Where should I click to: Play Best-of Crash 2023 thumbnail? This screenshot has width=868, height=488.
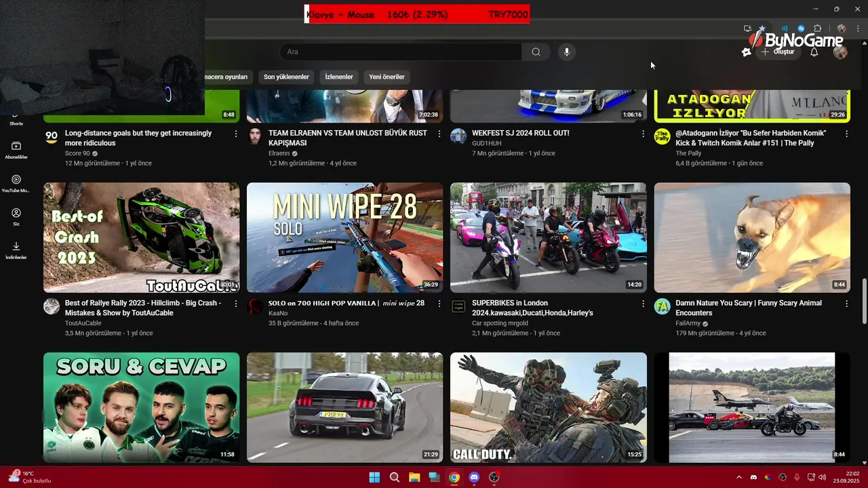pyautogui.click(x=142, y=238)
